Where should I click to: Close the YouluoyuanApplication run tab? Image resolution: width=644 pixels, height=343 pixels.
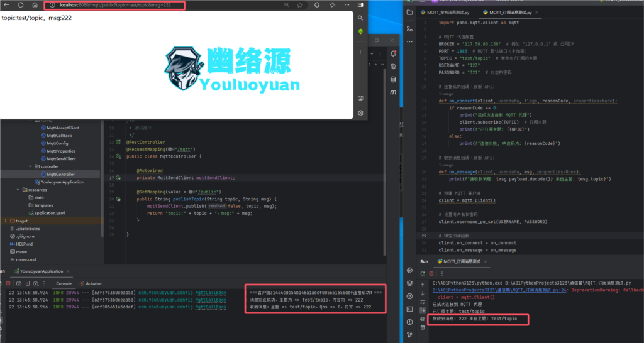[68, 271]
